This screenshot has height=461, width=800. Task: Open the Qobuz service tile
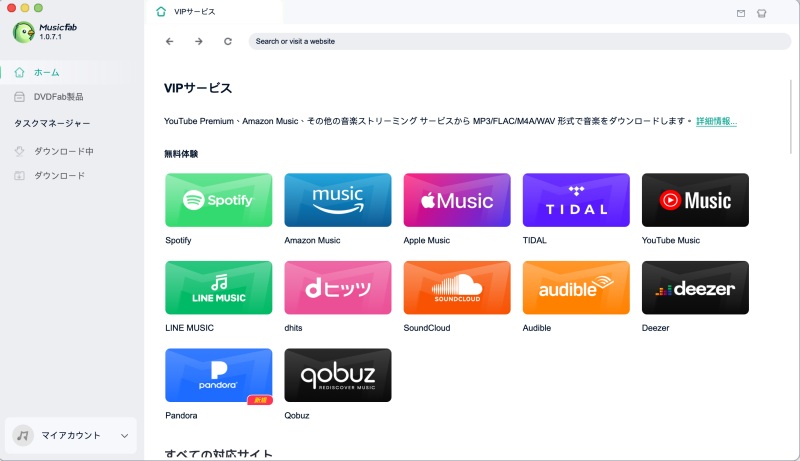(x=338, y=375)
